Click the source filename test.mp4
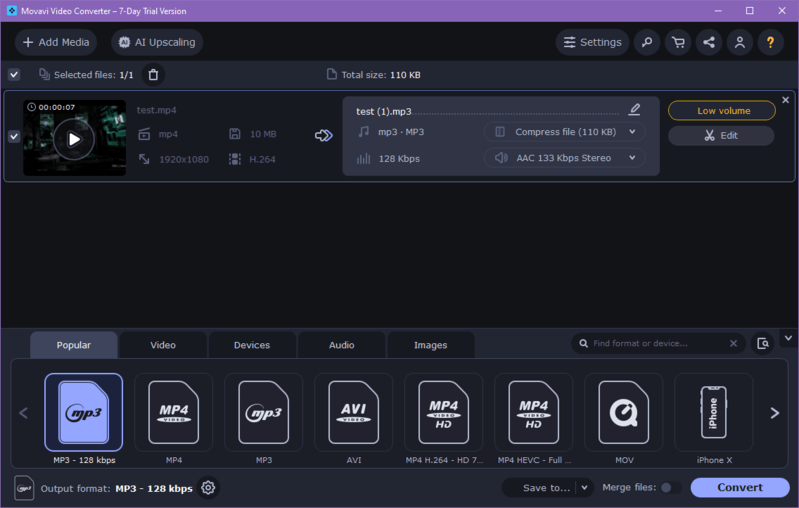799x508 pixels. coord(156,110)
